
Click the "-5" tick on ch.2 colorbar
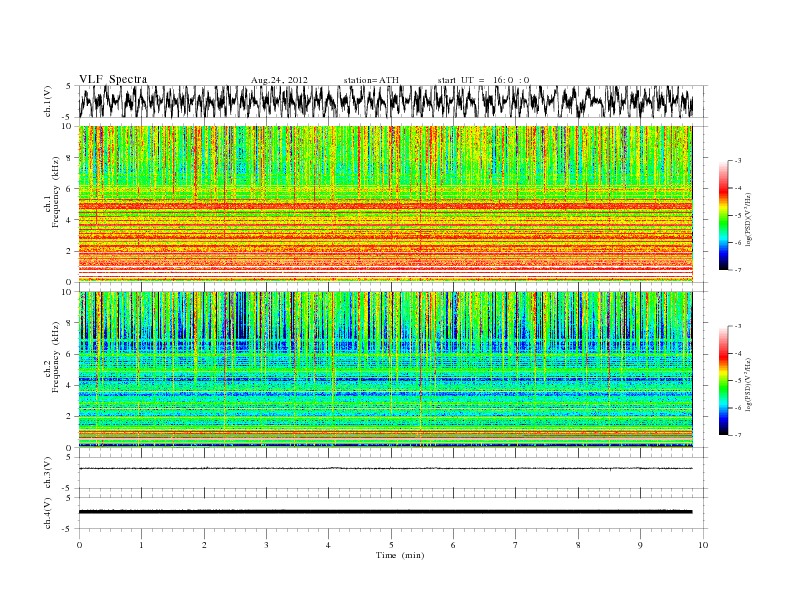[738, 381]
